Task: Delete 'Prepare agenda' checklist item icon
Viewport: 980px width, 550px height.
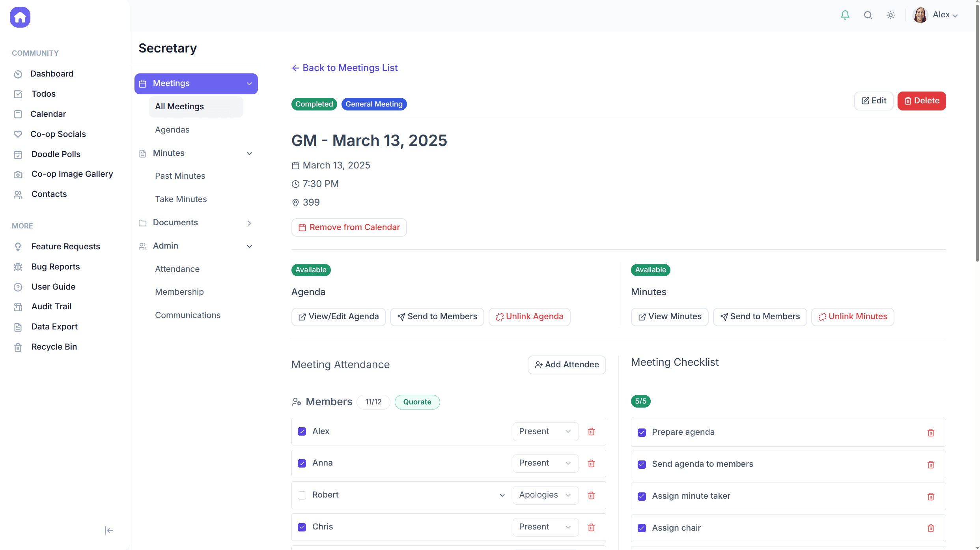Action: (x=931, y=432)
